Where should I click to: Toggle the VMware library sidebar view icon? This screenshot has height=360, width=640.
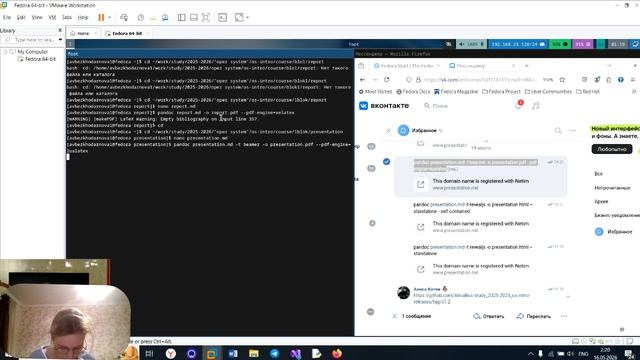pyautogui.click(x=182, y=18)
